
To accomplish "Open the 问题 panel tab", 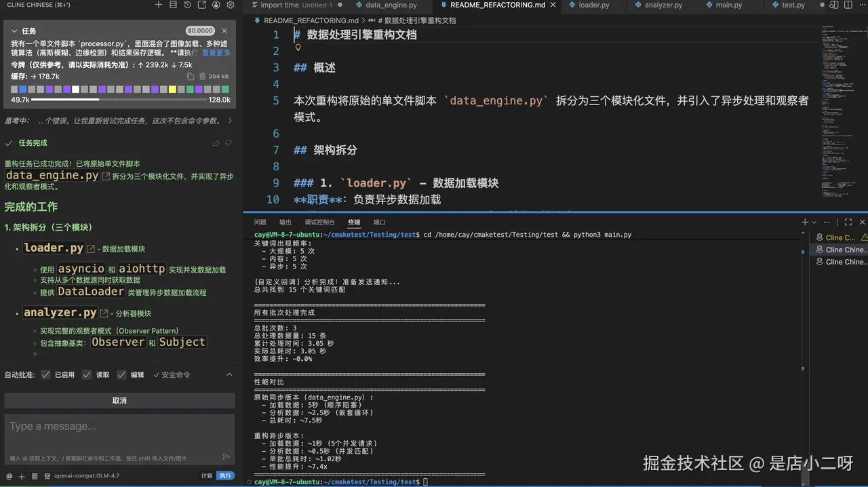I will (260, 222).
